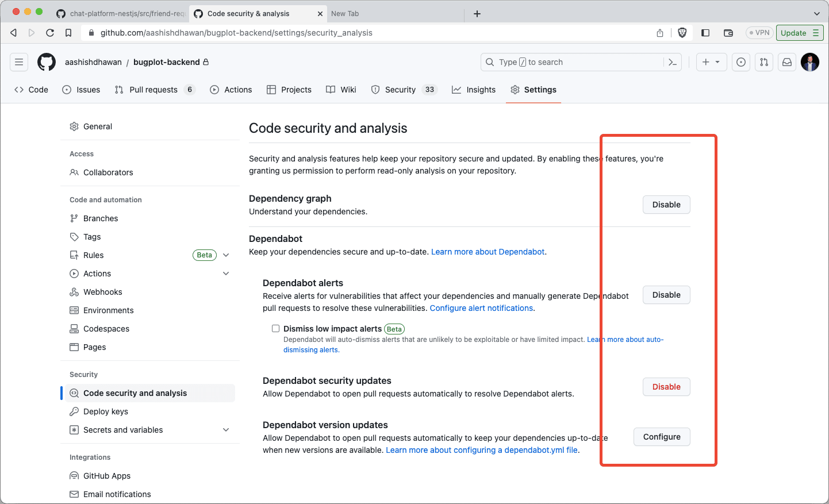Disable the Dependency graph feature
The image size is (829, 504).
click(x=666, y=205)
